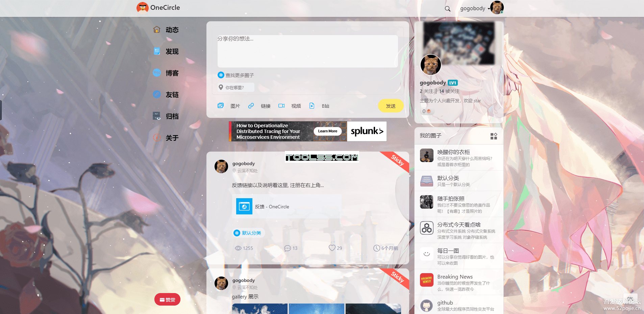Image resolution: width=644 pixels, height=314 pixels.
Task: Click 每日一图 smiley icon
Action: tap(427, 254)
